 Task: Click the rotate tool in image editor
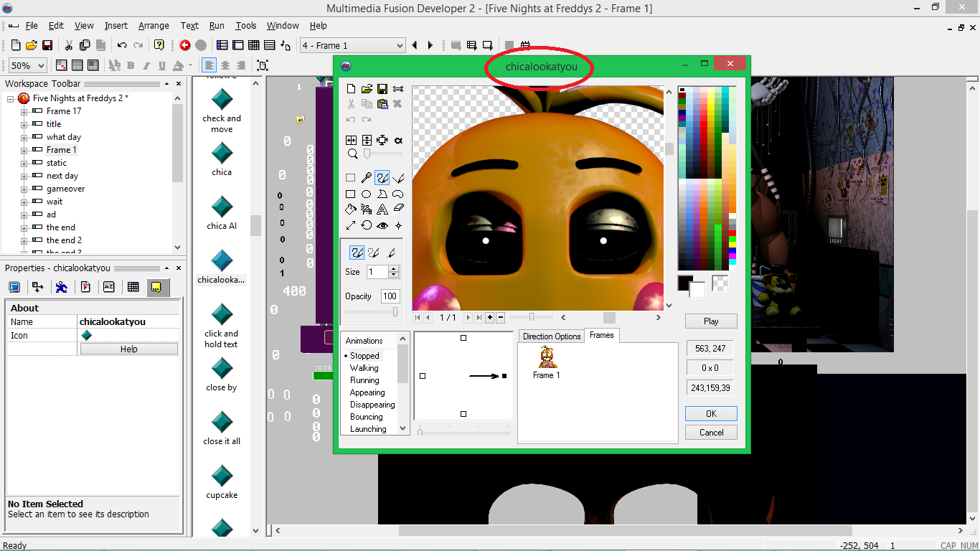[367, 225]
